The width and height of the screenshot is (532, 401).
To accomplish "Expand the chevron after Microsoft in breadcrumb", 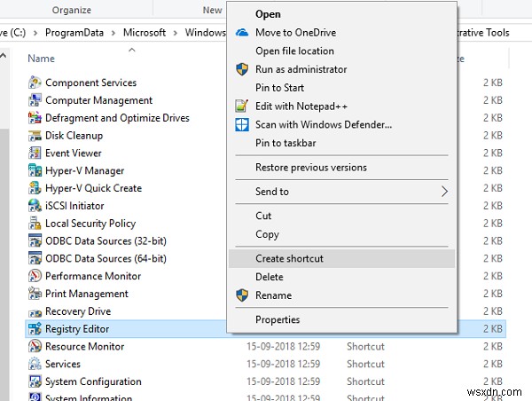I will [176, 33].
